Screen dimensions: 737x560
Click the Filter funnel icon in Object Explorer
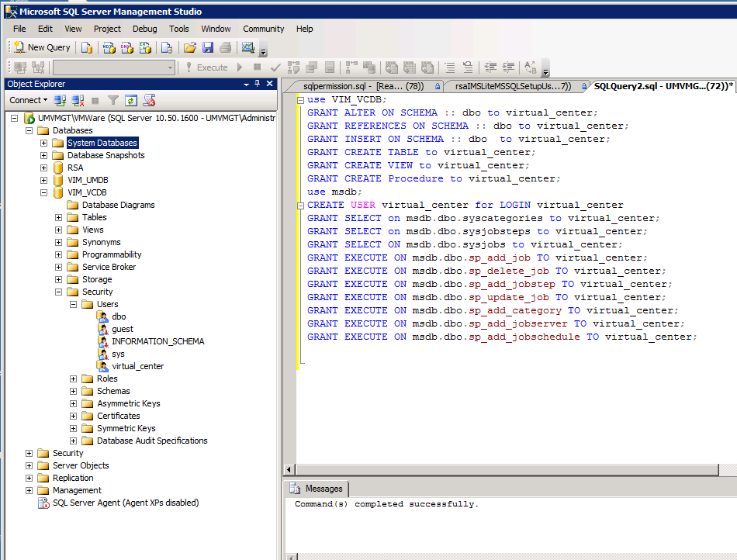113,100
